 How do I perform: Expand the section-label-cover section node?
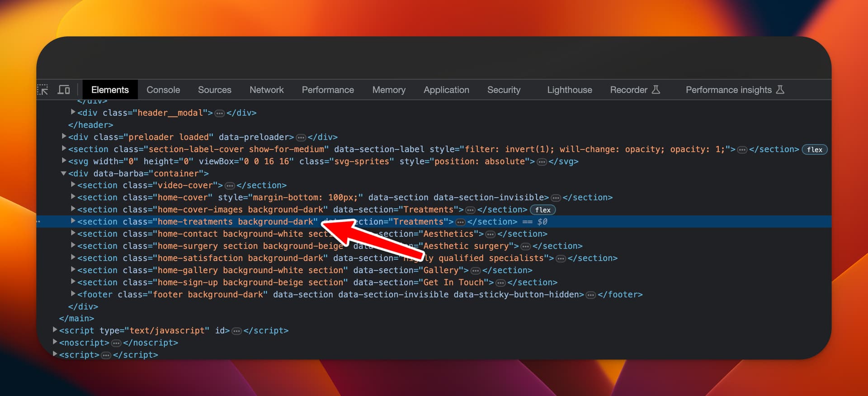(x=64, y=148)
